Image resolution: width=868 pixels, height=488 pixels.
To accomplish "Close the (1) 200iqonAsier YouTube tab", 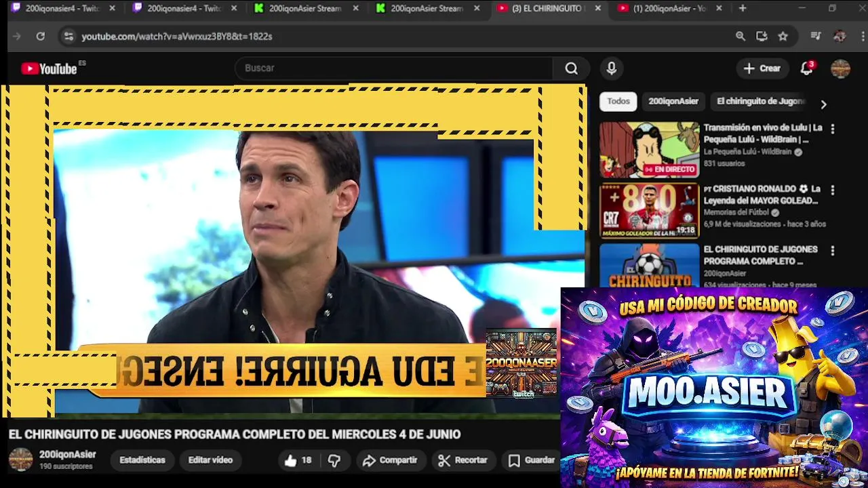I will click(719, 8).
